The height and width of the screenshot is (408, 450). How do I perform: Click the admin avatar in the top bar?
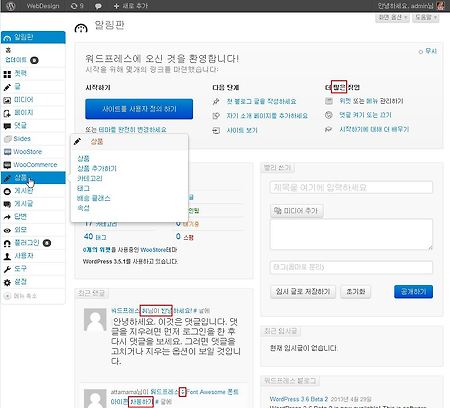coord(440,6)
